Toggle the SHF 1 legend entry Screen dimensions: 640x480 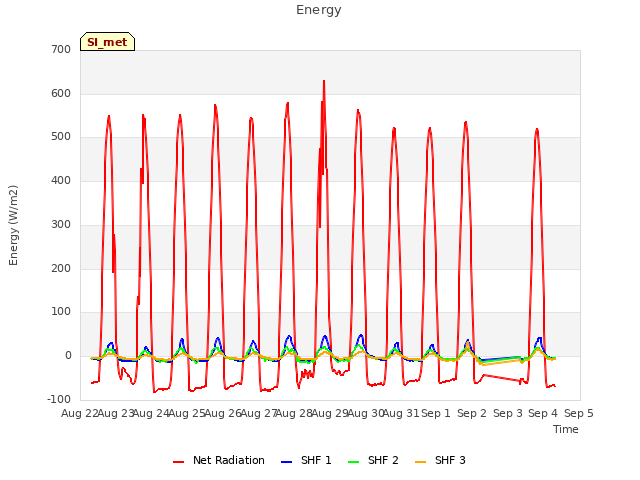306,460
